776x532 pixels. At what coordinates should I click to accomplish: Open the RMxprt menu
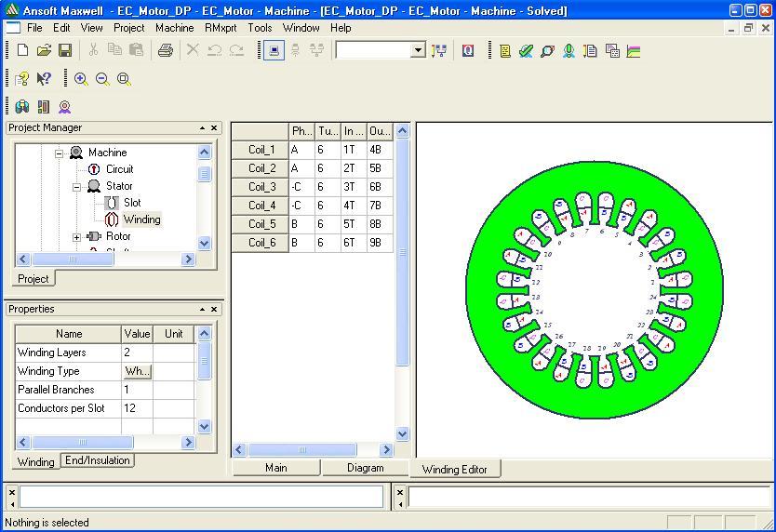pyautogui.click(x=221, y=28)
